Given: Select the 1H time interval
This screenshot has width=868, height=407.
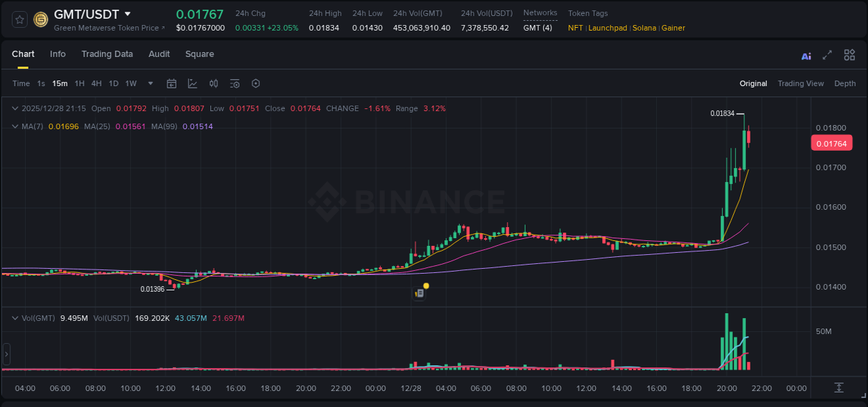Looking at the screenshot, I should click(78, 83).
